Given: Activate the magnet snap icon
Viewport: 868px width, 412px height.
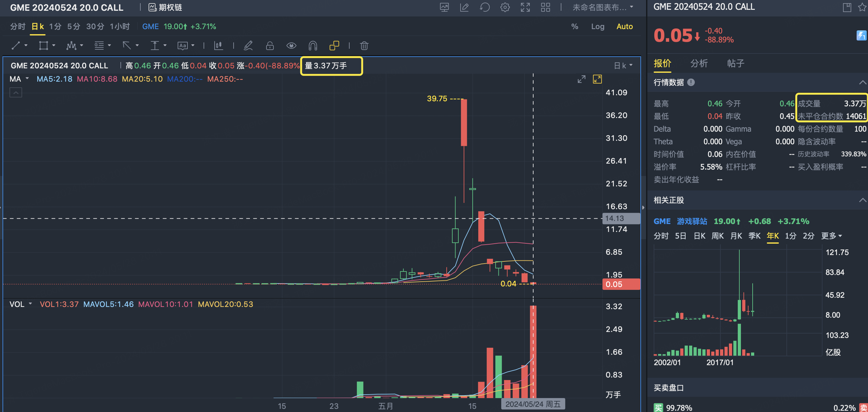Looking at the screenshot, I should (x=313, y=46).
